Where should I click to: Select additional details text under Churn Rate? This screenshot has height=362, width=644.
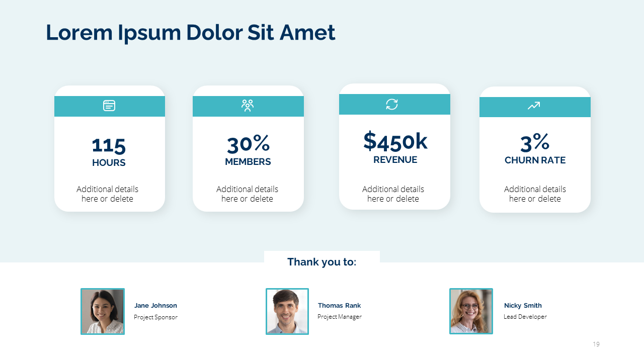(535, 194)
